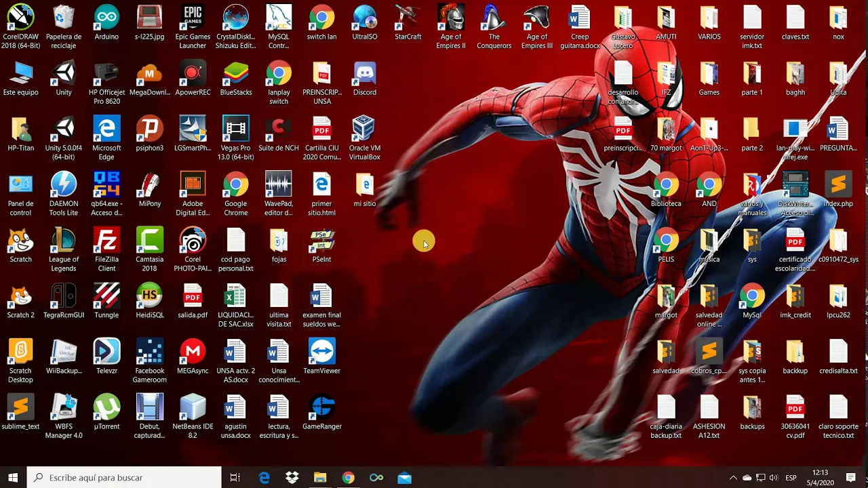The image size is (868, 488).
Task: Launch NetBeans IDE 8.2
Action: pos(193,416)
